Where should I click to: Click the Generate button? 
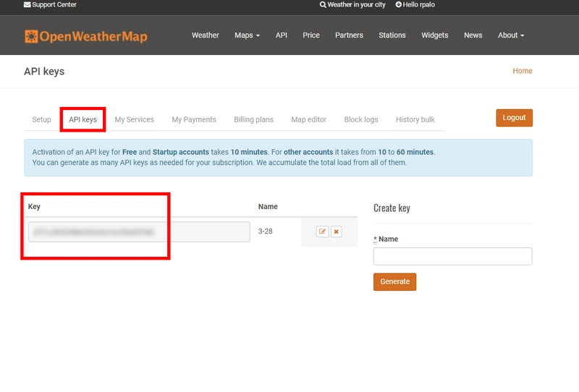(x=394, y=281)
